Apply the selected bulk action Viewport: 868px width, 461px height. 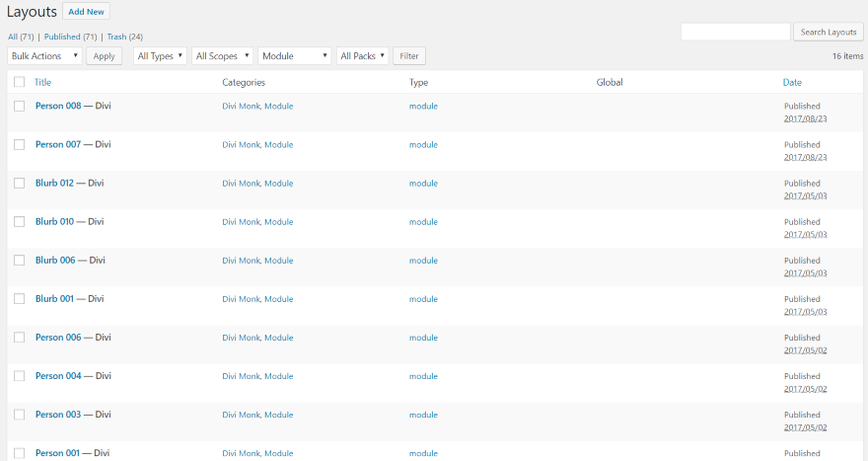click(105, 56)
